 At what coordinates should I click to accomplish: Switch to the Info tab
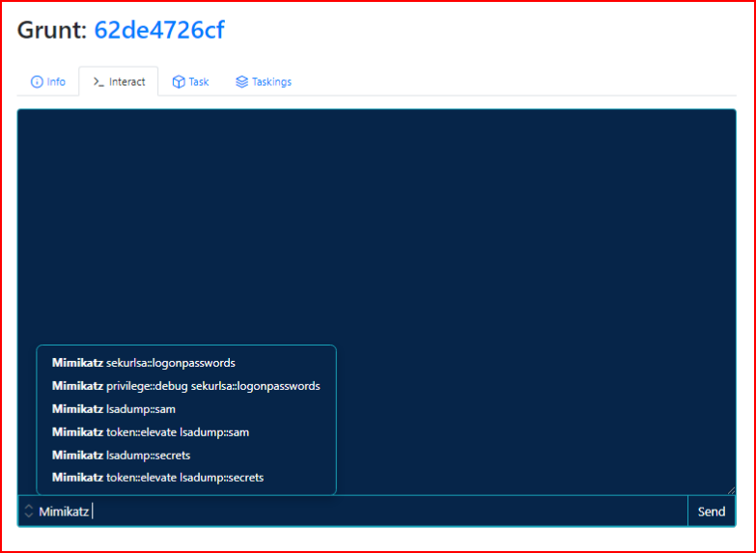tap(47, 81)
